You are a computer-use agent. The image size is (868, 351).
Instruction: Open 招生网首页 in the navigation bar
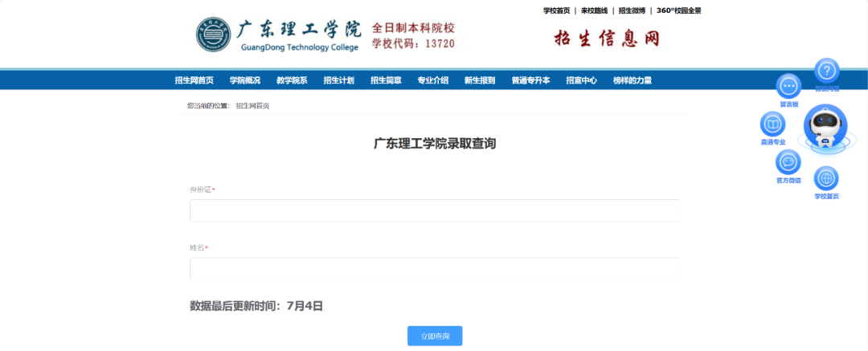tap(194, 80)
